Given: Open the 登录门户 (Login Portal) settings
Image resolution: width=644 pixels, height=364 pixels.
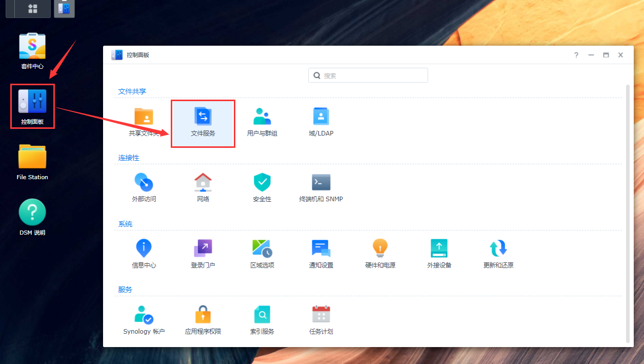Looking at the screenshot, I should tap(203, 253).
